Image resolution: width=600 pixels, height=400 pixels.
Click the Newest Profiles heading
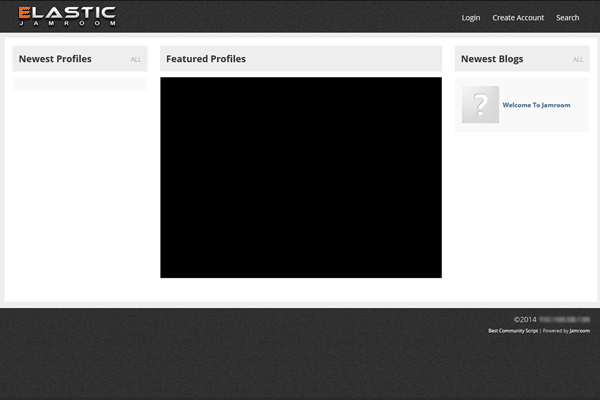[x=55, y=59]
